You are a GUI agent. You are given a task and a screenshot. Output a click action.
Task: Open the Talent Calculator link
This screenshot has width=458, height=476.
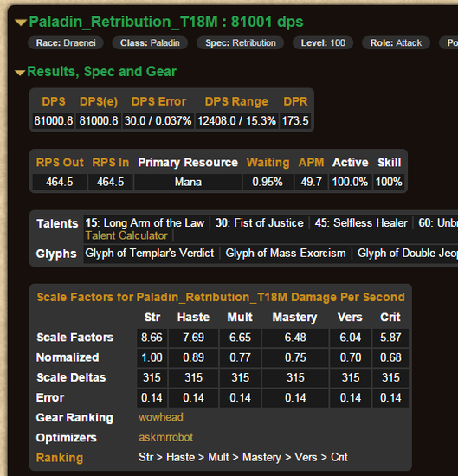point(126,235)
